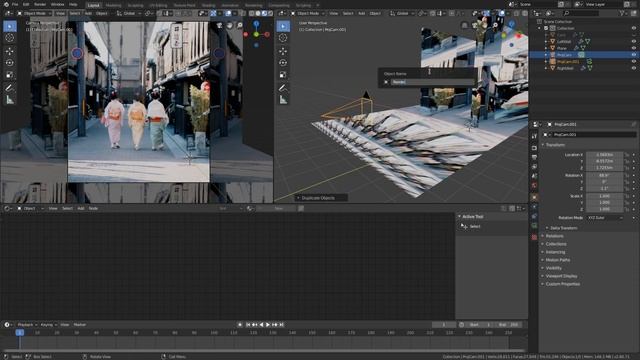The image size is (640, 360).
Task: Hide the Collection via its eye icon
Action: click(x=633, y=28)
